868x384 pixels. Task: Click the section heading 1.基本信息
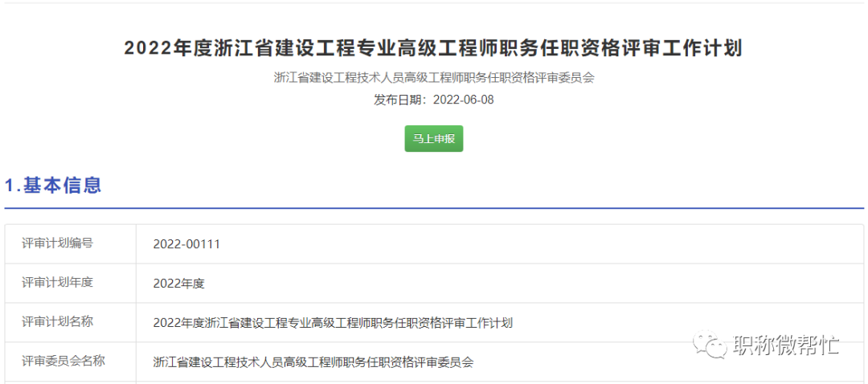click(x=53, y=186)
